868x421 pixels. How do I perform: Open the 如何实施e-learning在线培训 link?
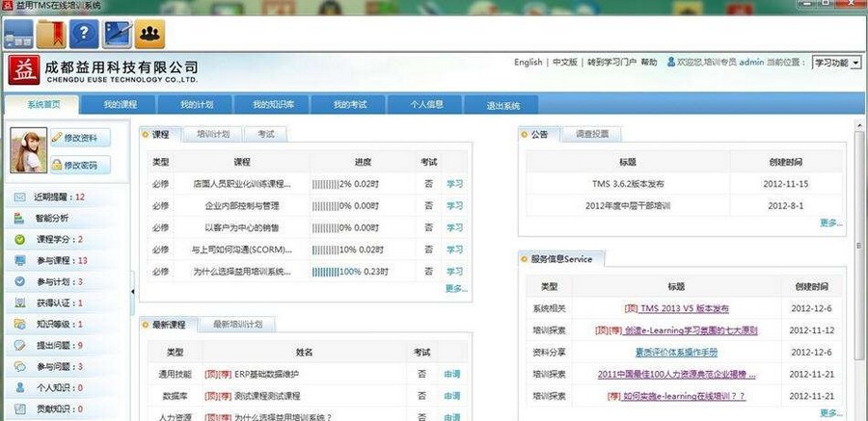(x=676, y=396)
